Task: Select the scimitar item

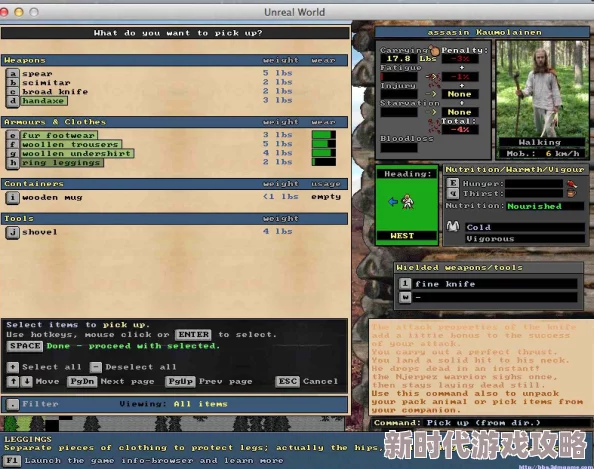Action: click(46, 82)
